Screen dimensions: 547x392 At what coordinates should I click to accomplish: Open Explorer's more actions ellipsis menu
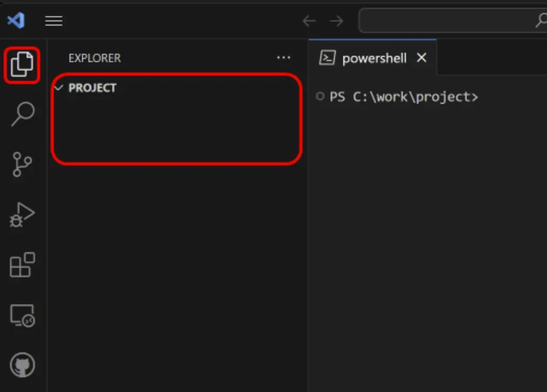[283, 58]
